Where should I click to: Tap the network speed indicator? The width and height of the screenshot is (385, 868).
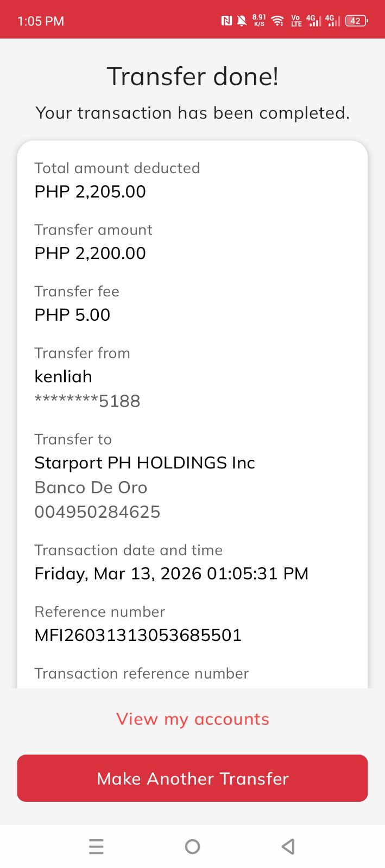(x=259, y=21)
